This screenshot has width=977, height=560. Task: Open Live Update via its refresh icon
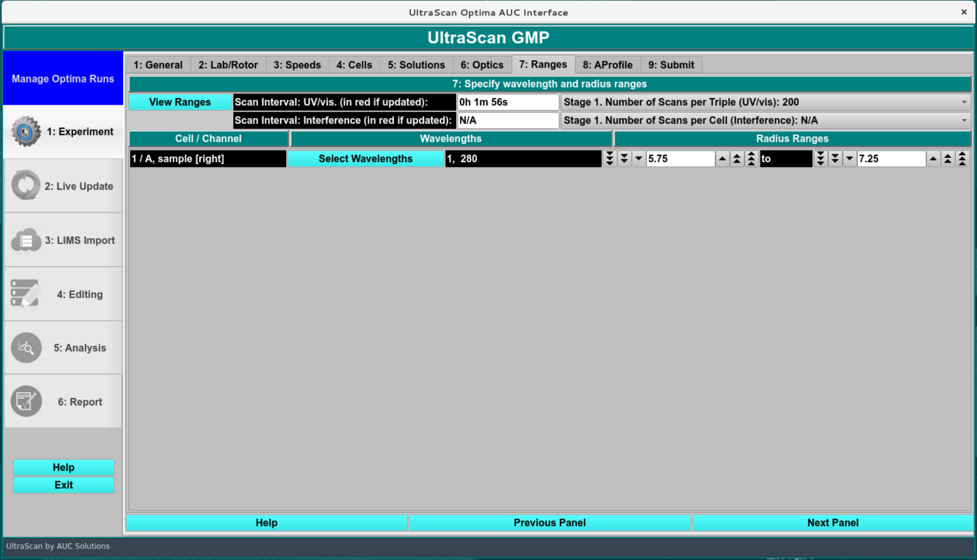[x=26, y=185]
